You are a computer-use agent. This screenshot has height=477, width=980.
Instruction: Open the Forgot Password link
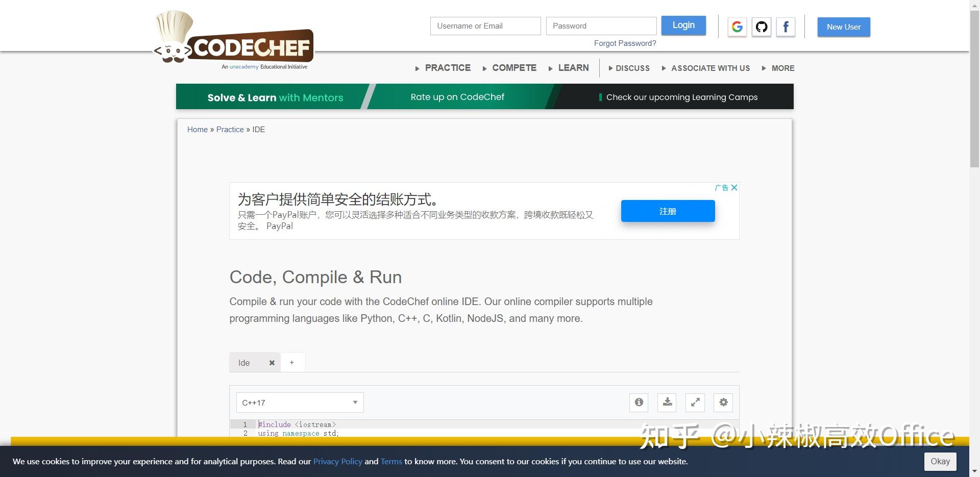click(x=625, y=43)
